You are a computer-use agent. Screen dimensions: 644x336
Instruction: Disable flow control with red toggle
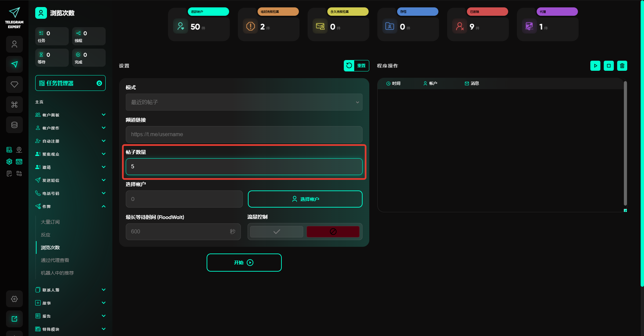[333, 232]
